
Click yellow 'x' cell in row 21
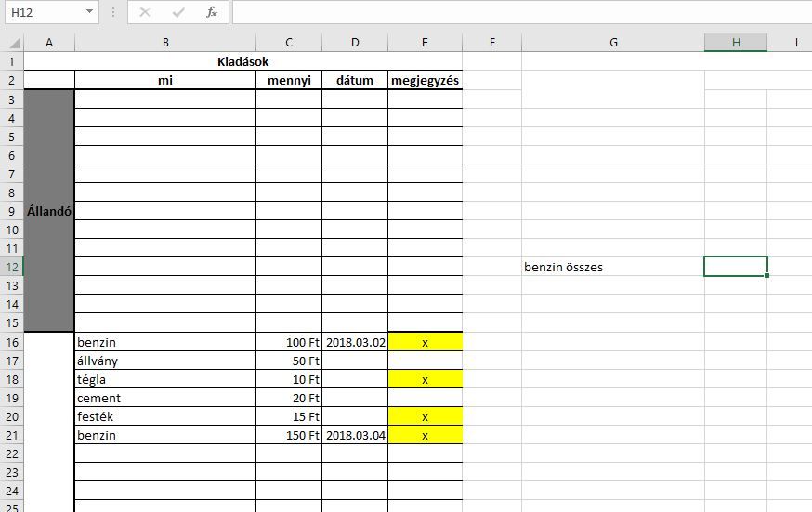(x=425, y=436)
